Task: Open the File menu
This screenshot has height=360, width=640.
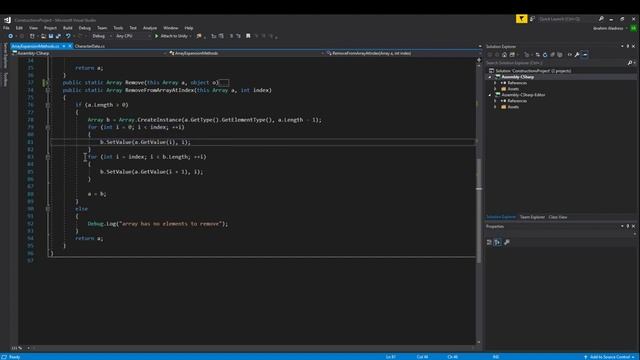Action: [x=6, y=28]
